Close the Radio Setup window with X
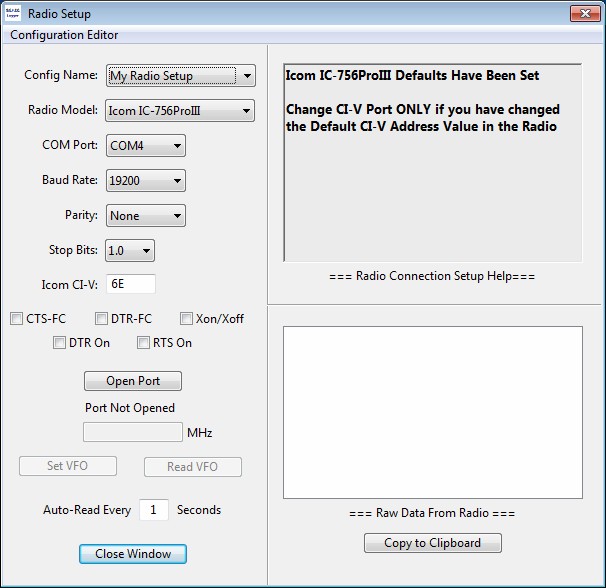 click(584, 14)
